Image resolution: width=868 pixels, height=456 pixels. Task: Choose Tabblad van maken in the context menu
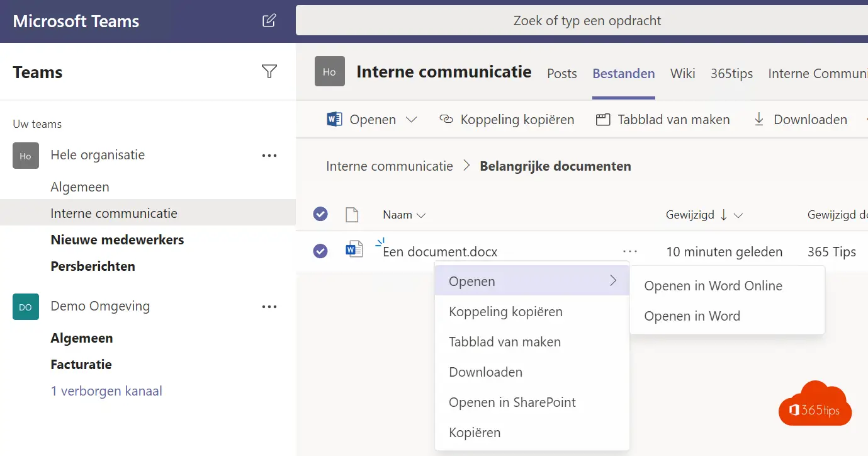532,342
